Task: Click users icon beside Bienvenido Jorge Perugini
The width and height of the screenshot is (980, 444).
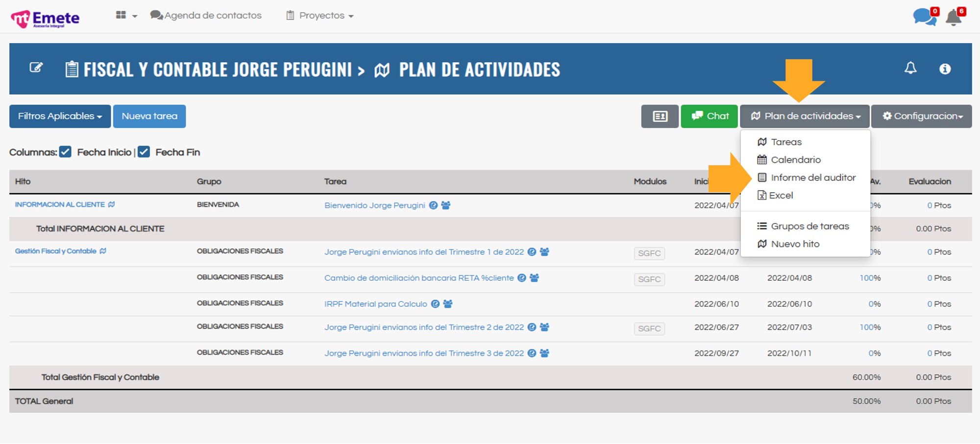Action: pos(445,205)
